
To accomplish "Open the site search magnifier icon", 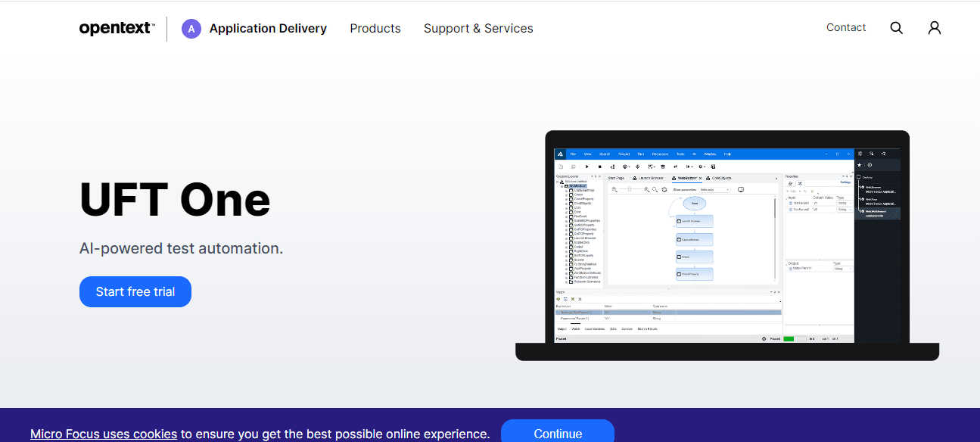I will pyautogui.click(x=897, y=28).
